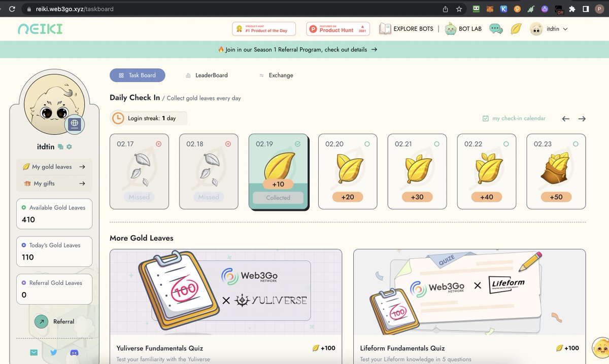The height and width of the screenshot is (364, 609).
Task: Click the Today's Gold Leaves value 110
Action: tap(28, 257)
